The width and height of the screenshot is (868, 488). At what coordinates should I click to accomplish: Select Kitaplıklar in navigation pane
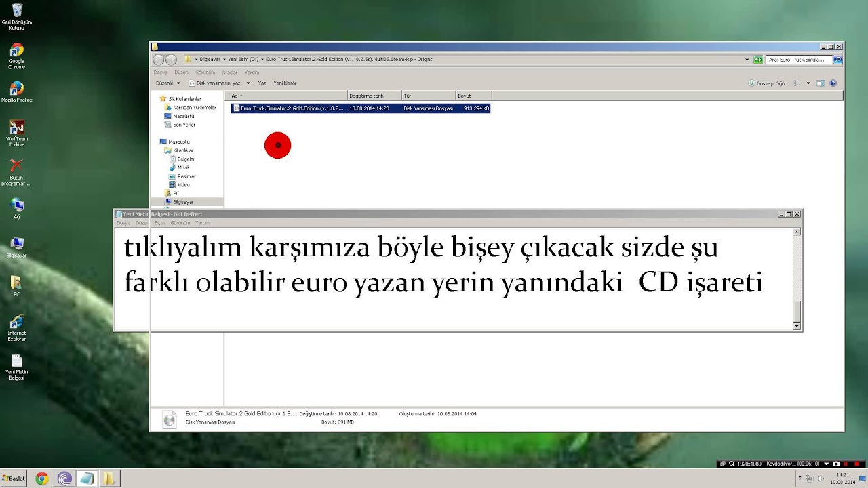[178, 150]
